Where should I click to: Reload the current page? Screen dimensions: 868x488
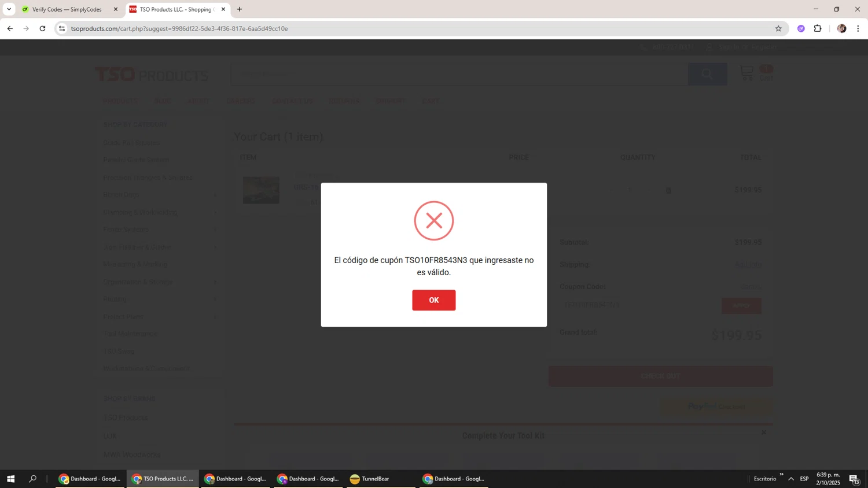(x=42, y=28)
